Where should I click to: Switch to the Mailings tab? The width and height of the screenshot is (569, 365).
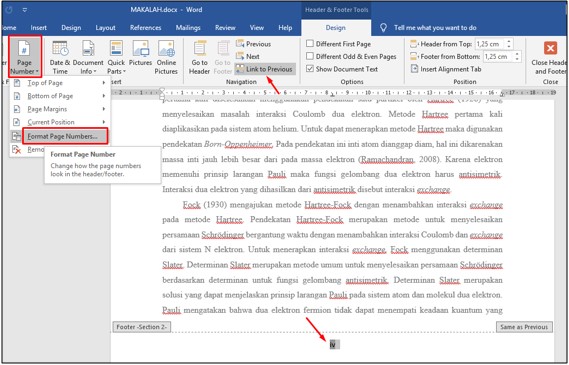tap(188, 28)
